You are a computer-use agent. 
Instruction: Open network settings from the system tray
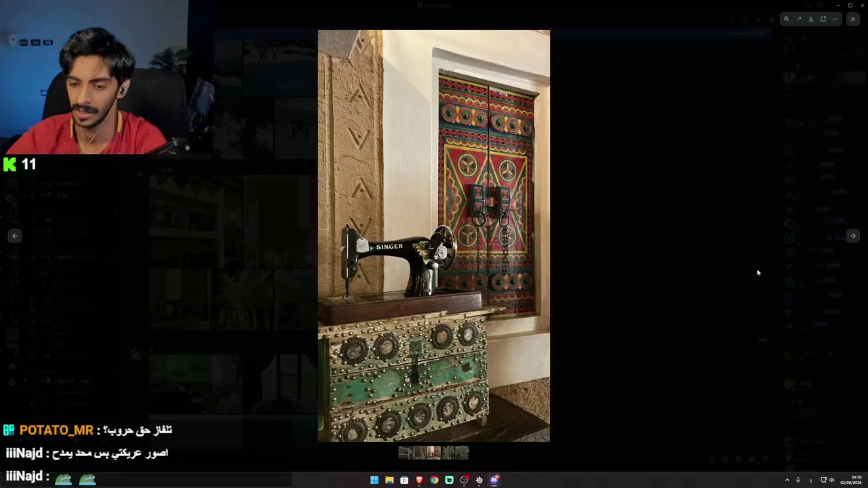[x=824, y=480]
